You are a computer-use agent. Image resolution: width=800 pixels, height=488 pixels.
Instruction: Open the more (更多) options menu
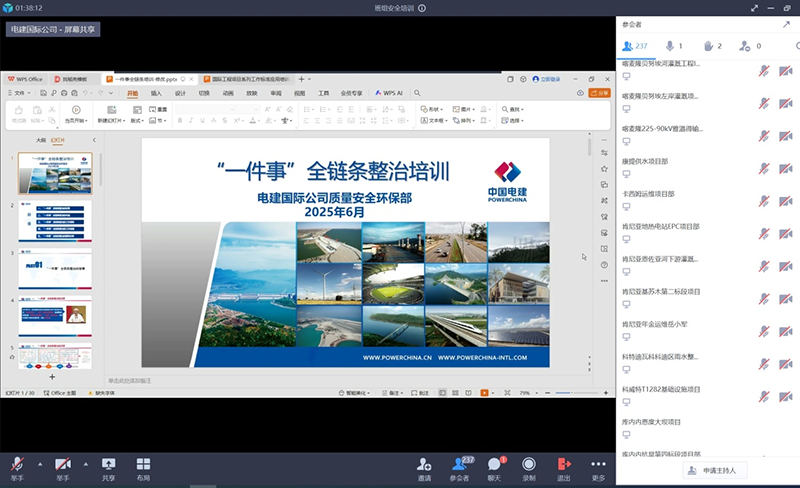coord(598,465)
